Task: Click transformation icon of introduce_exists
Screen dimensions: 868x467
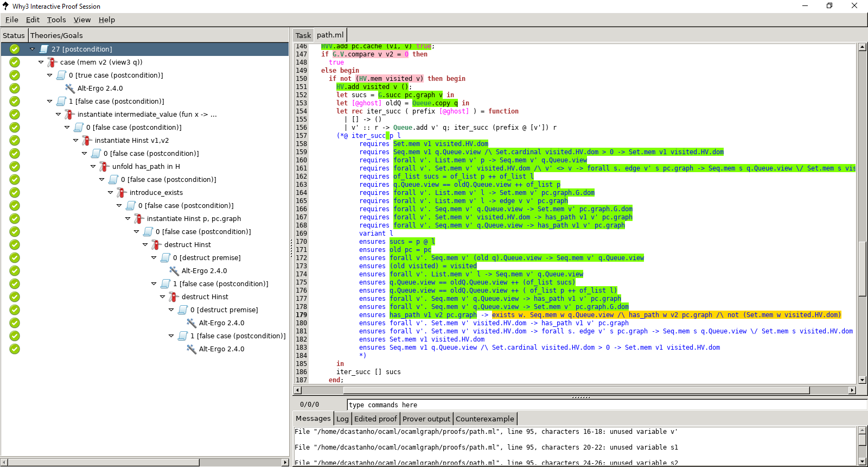Action: coord(122,192)
